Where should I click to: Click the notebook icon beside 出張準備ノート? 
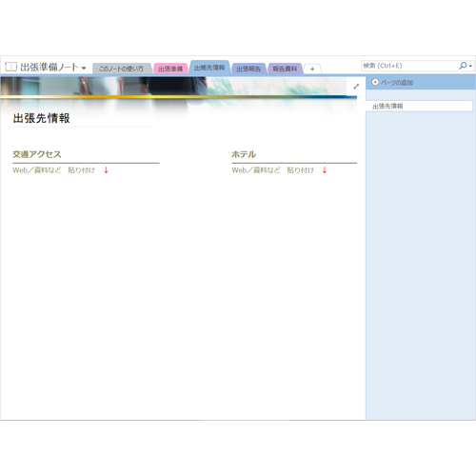point(10,67)
